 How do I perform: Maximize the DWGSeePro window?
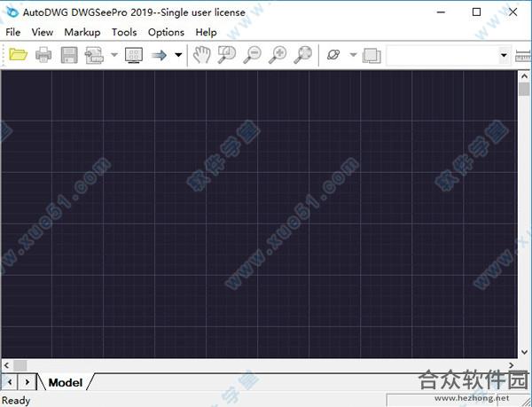[476, 12]
